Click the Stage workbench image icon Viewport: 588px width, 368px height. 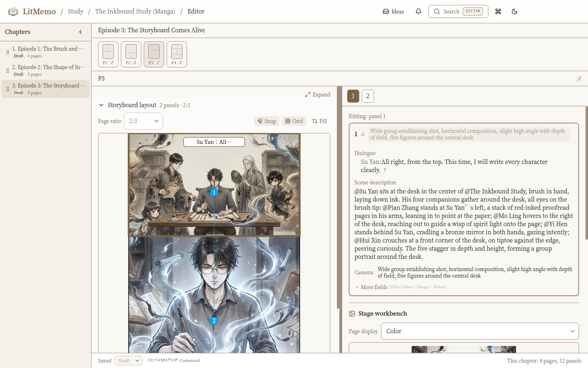pyautogui.click(x=352, y=314)
